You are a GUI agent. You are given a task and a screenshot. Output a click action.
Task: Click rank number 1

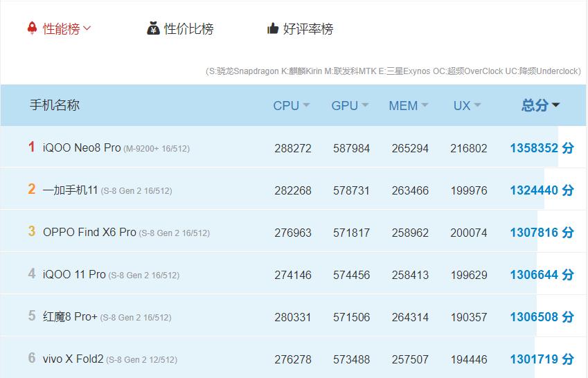[32, 147]
